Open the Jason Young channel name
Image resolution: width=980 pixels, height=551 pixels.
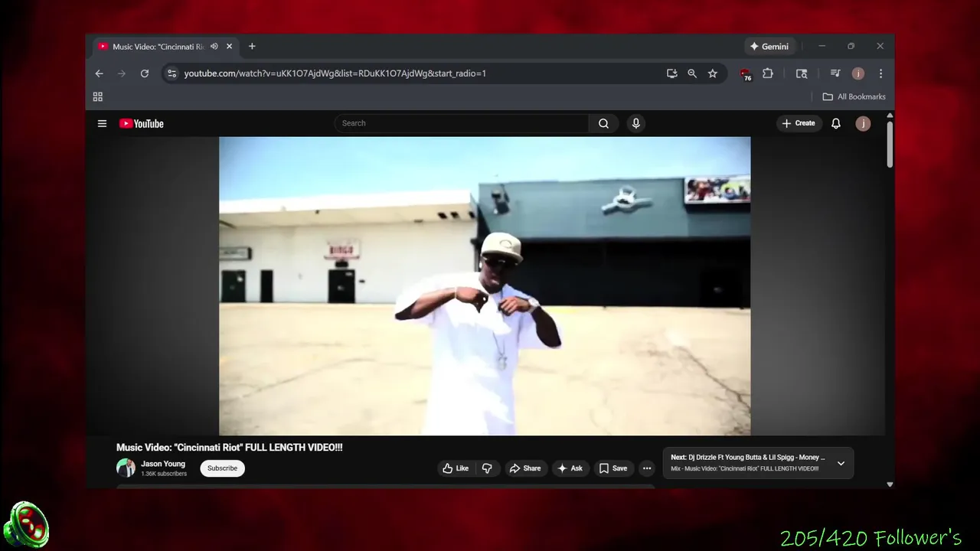[x=163, y=464]
